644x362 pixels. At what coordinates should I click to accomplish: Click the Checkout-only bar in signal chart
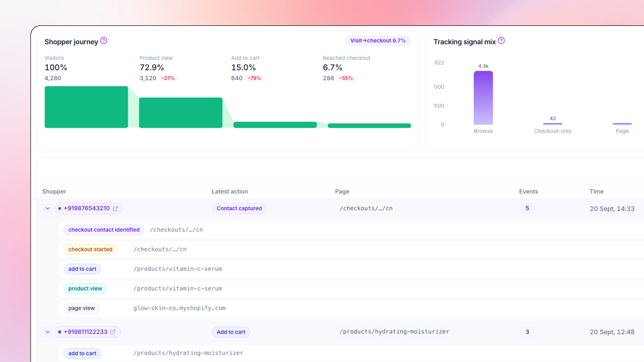point(553,124)
